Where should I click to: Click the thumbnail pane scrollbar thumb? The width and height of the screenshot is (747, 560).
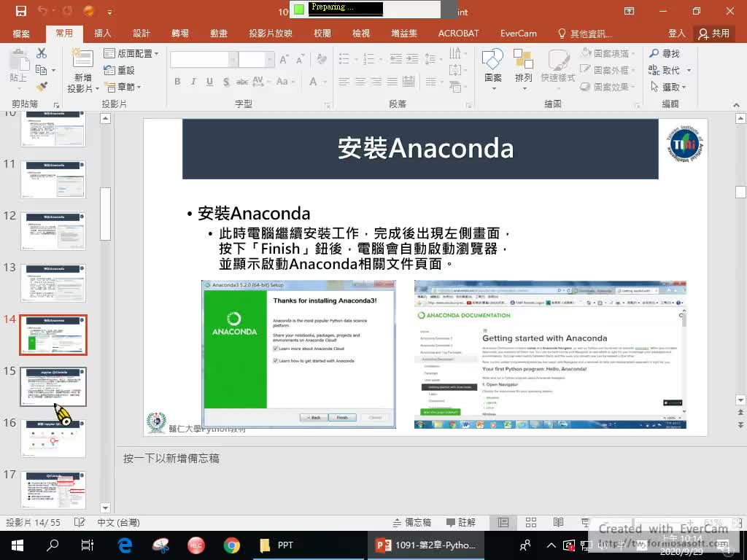(105, 214)
